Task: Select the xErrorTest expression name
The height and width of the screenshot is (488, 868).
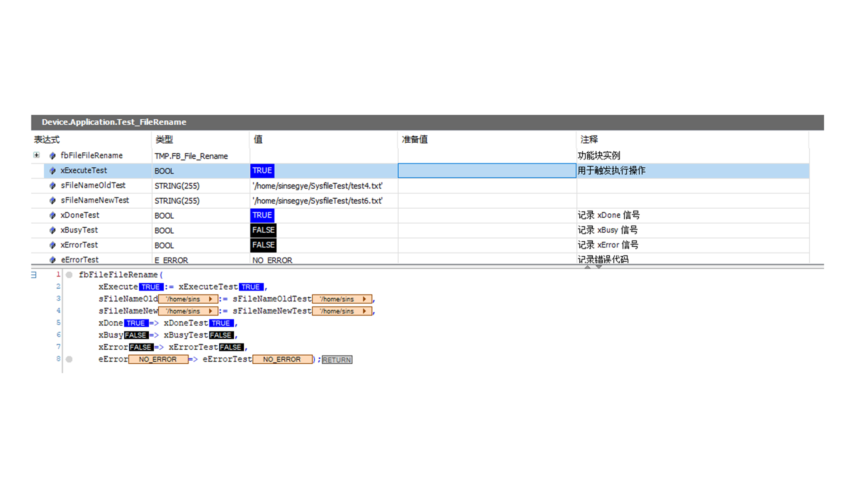Action: pyautogui.click(x=79, y=245)
